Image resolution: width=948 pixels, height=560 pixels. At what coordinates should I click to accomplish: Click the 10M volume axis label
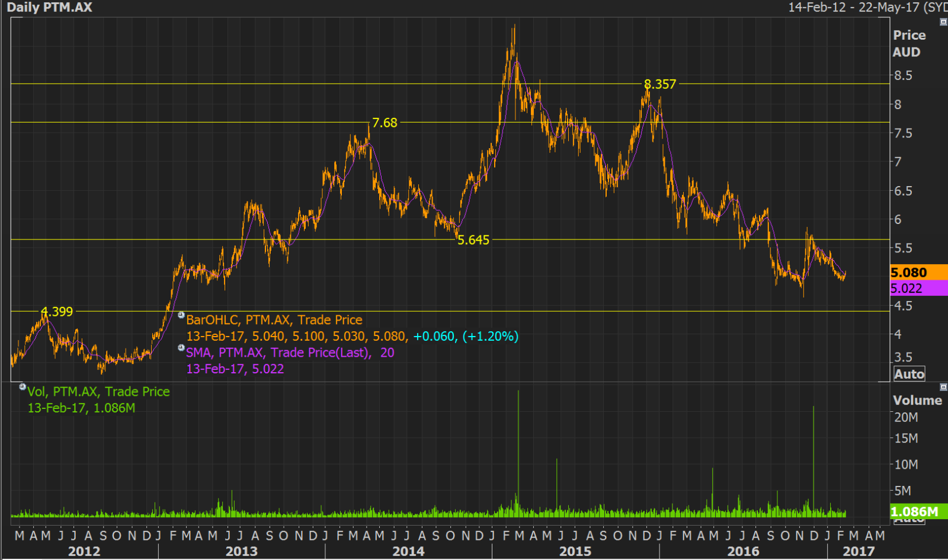(x=906, y=465)
